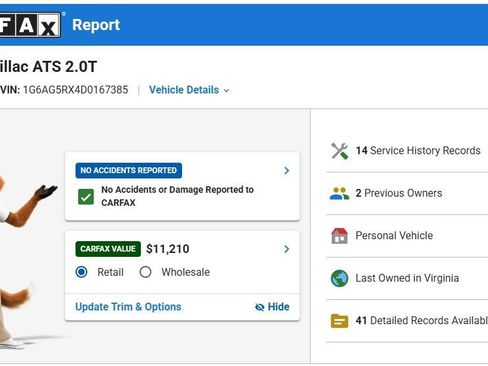Click the VIN number 1G6AG5RX4D0167385
The width and height of the screenshot is (488, 366).
coord(75,90)
